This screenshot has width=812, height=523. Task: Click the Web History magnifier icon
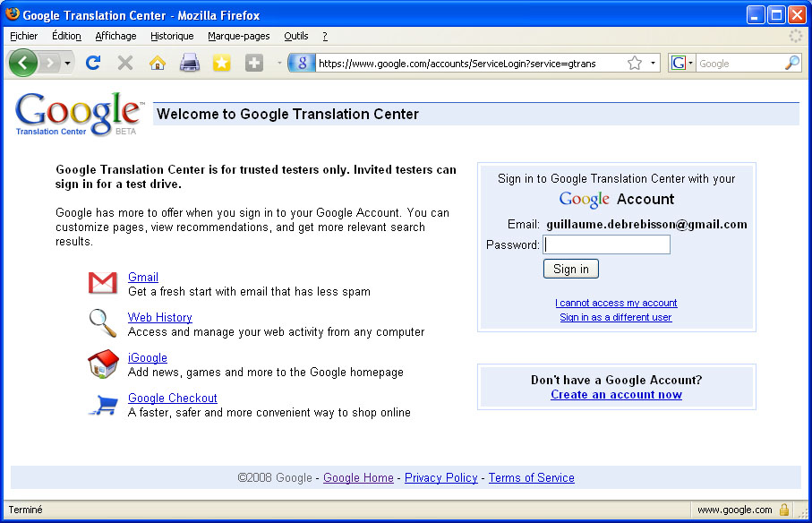pyautogui.click(x=103, y=323)
